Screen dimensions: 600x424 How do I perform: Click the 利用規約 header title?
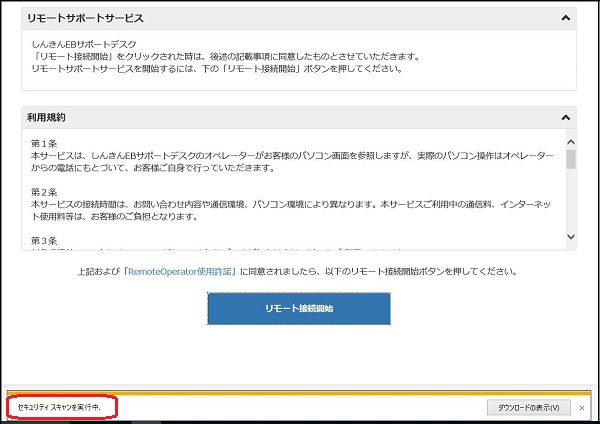point(46,117)
